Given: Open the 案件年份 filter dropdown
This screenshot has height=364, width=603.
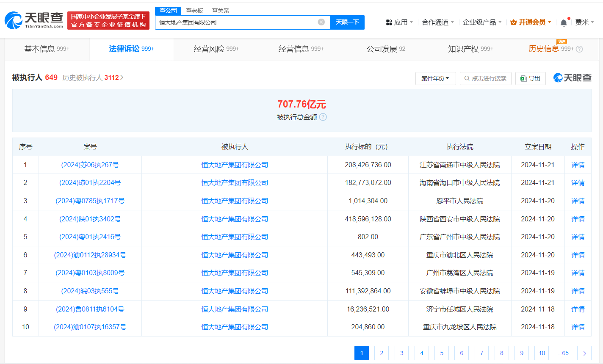Looking at the screenshot, I should point(435,78).
